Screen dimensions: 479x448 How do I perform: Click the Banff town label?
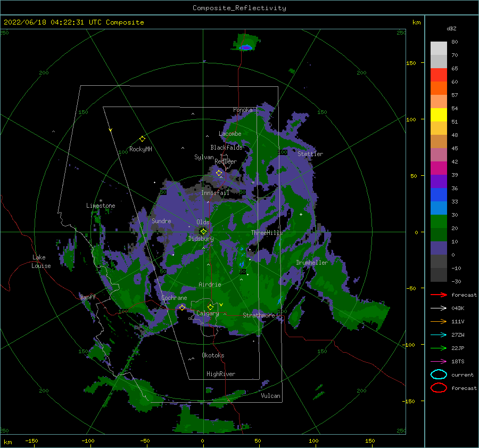click(88, 297)
